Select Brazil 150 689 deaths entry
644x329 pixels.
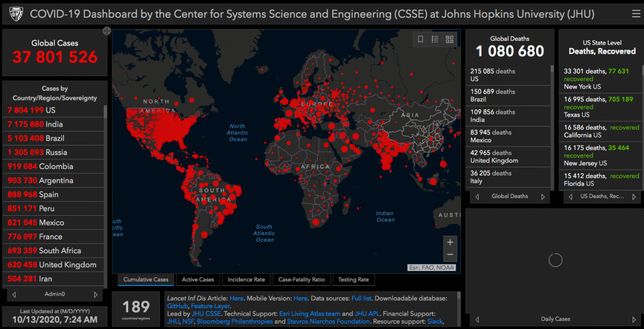click(x=508, y=96)
